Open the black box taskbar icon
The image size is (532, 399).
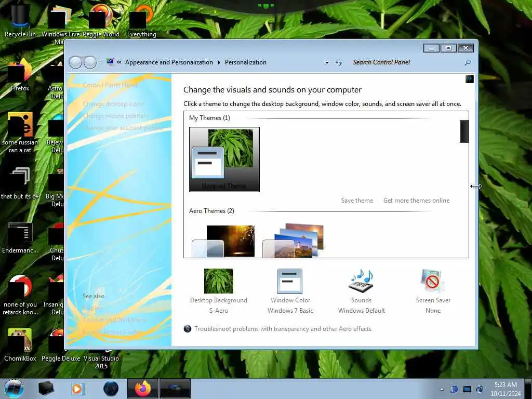(46, 389)
